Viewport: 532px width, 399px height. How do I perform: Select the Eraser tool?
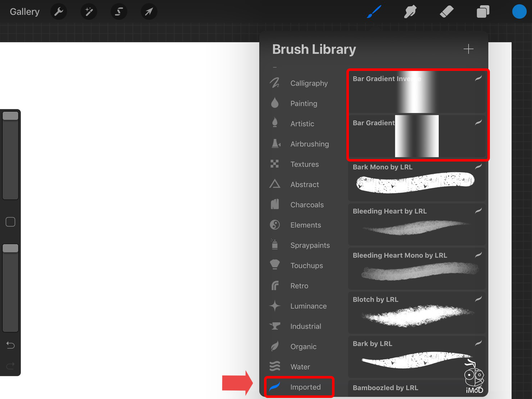click(446, 12)
